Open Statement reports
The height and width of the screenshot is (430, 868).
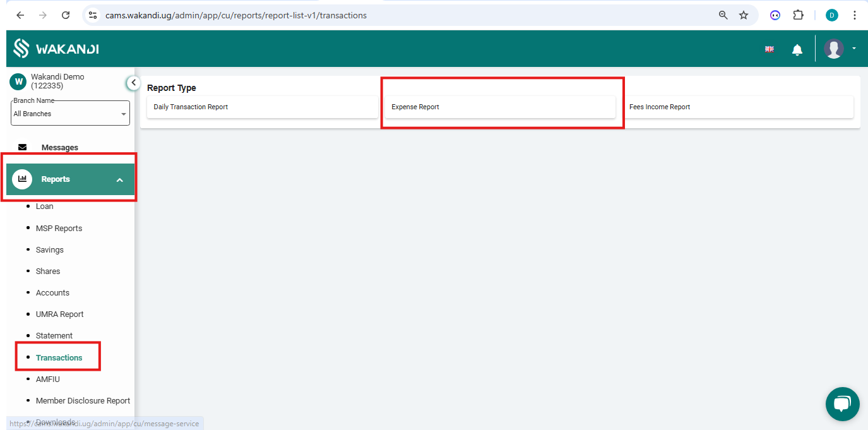54,336
